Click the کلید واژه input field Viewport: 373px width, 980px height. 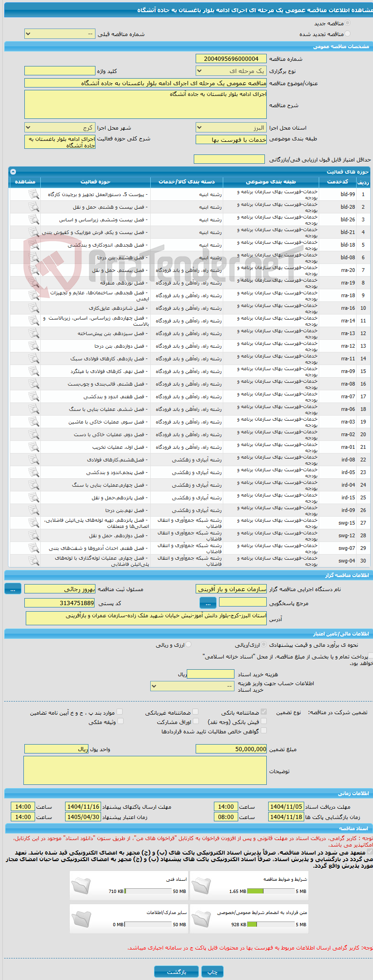tap(60, 71)
